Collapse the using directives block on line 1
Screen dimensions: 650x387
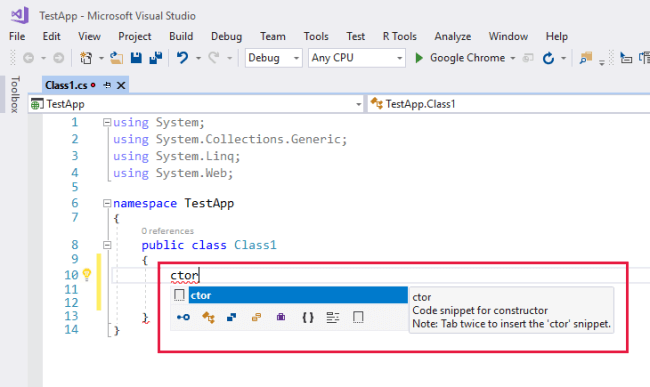coord(107,122)
